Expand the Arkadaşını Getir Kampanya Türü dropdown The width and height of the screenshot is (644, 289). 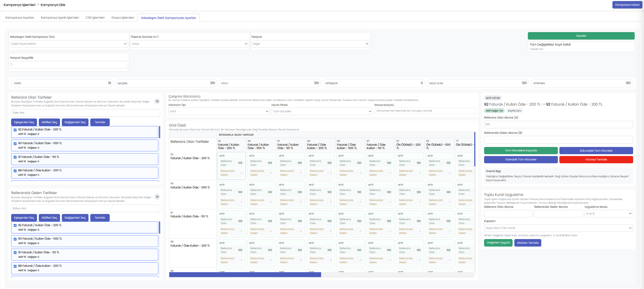point(69,44)
